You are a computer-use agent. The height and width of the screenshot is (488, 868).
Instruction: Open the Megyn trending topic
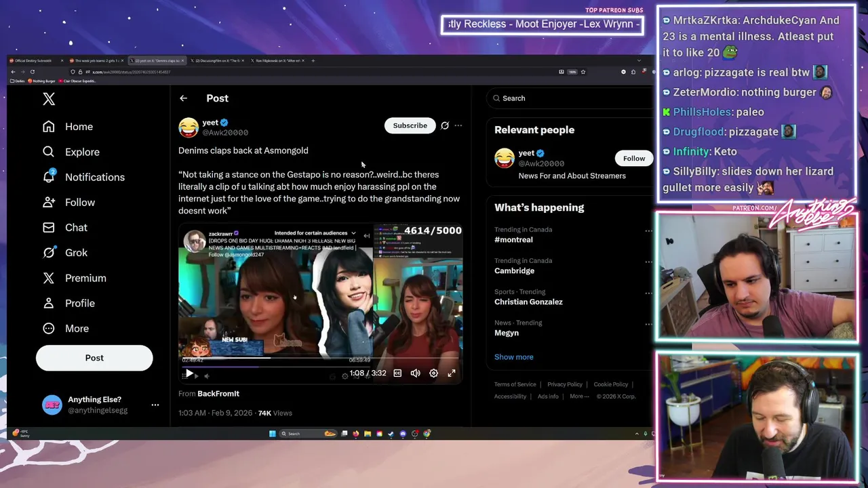tap(507, 333)
